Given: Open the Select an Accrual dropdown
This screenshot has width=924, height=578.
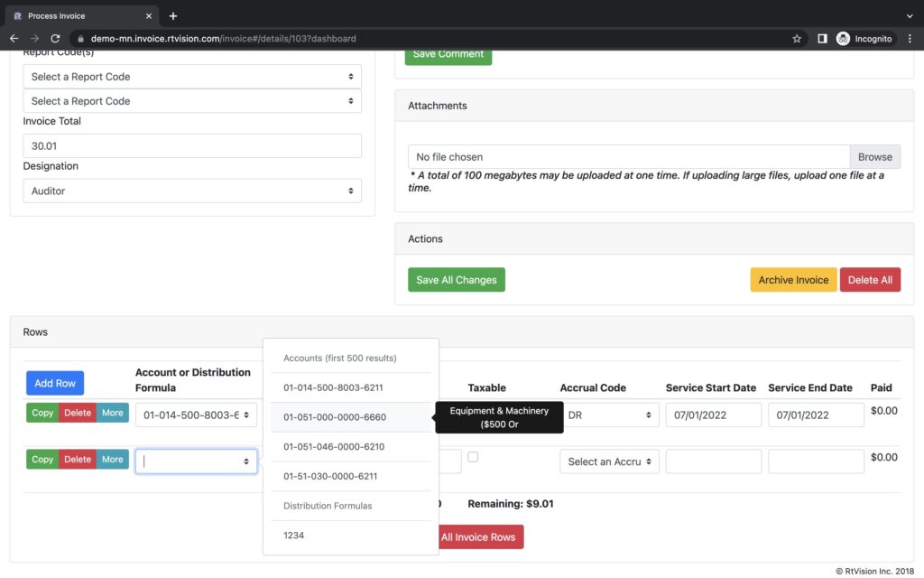Looking at the screenshot, I should click(x=609, y=461).
